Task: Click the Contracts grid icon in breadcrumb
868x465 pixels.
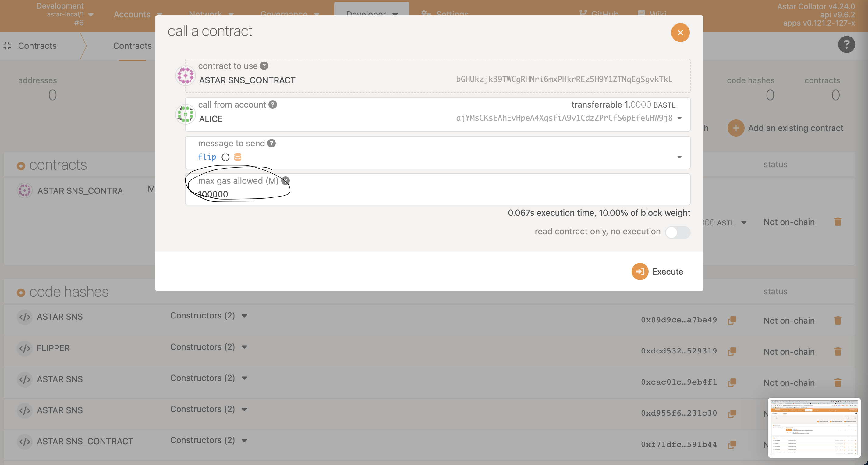Action: pos(7,46)
